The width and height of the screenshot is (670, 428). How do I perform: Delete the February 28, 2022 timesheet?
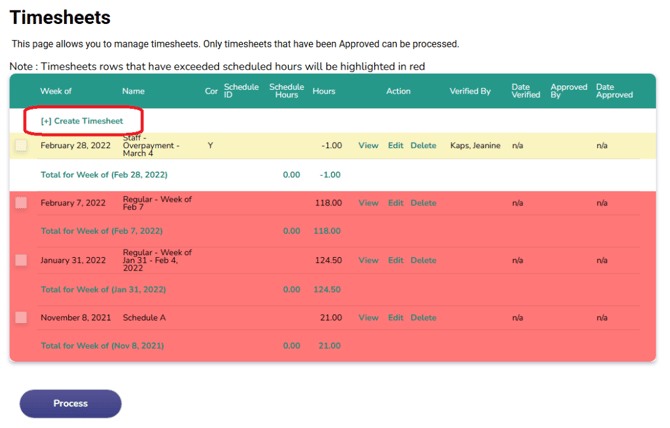(423, 146)
